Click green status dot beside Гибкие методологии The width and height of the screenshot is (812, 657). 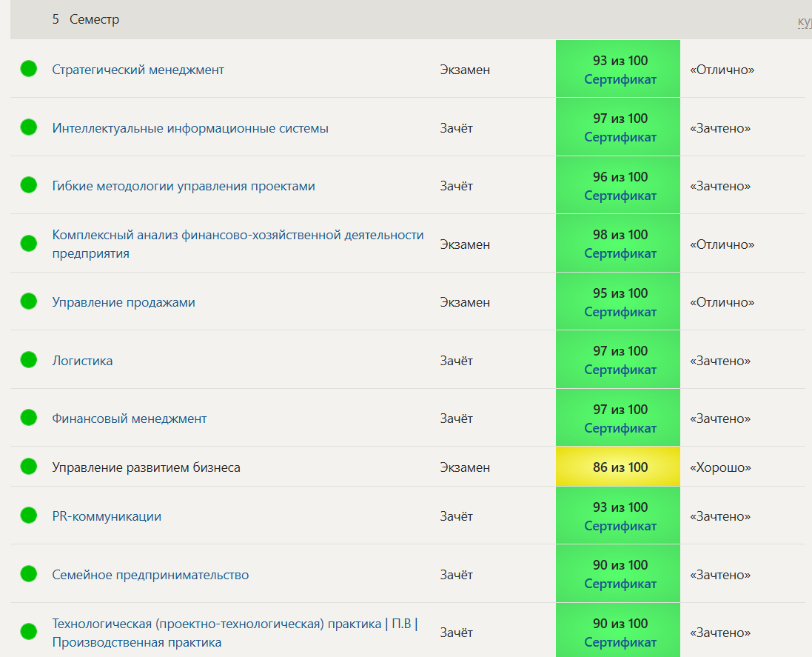tap(28, 185)
